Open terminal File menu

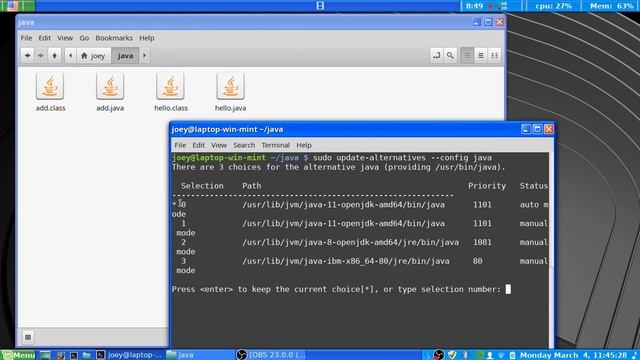[180, 145]
